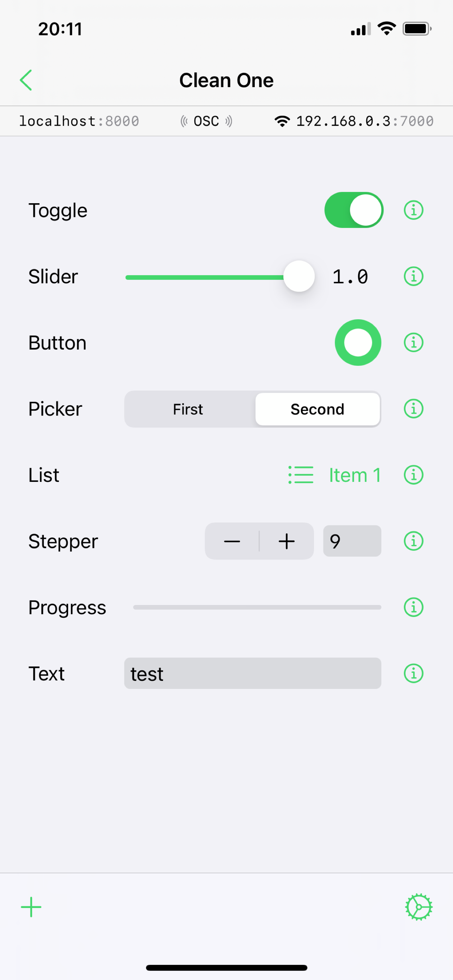Focus the Text field containing test

click(x=253, y=673)
